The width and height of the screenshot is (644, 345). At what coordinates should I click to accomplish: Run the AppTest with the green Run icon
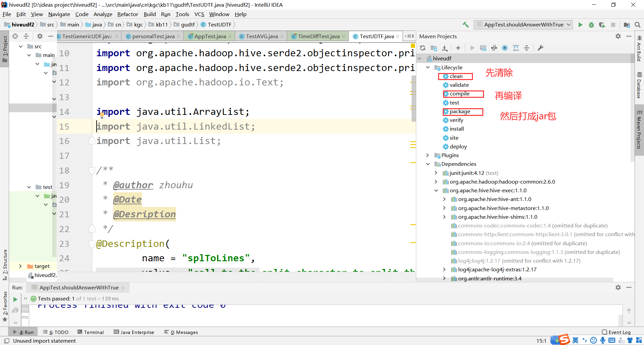[581, 24]
